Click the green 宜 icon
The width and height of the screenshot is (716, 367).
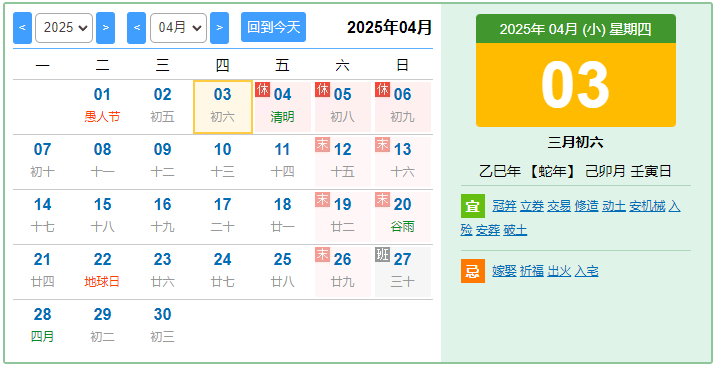473,206
